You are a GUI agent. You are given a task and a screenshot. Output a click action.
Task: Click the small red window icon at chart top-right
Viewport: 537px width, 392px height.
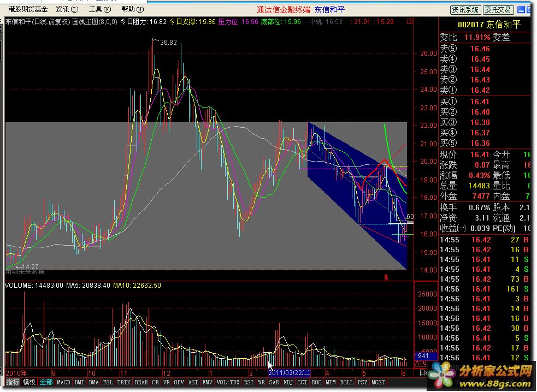click(409, 22)
